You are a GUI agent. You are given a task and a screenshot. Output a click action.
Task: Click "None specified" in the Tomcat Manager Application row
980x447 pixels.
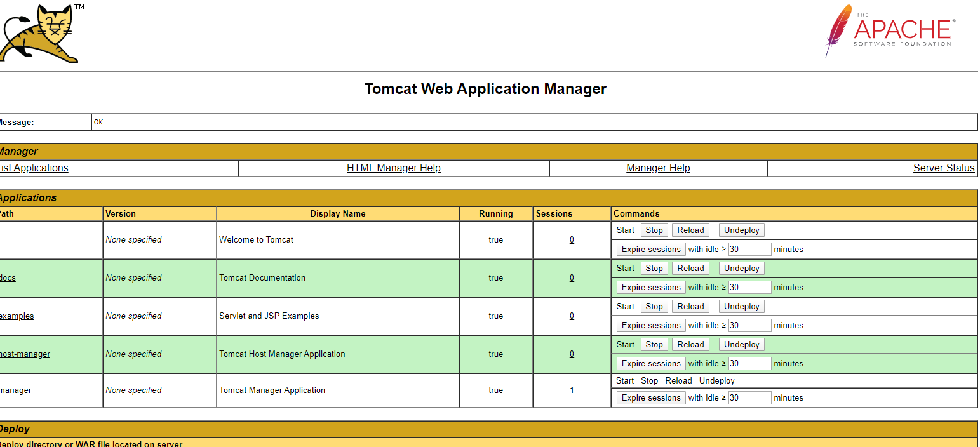[x=133, y=390]
